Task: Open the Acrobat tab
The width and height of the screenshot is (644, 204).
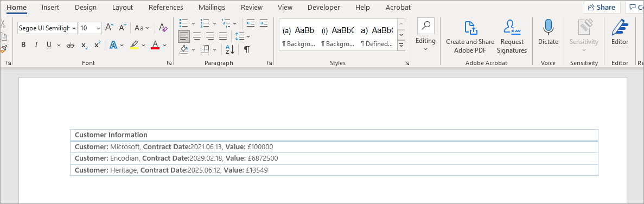Action: tap(398, 8)
